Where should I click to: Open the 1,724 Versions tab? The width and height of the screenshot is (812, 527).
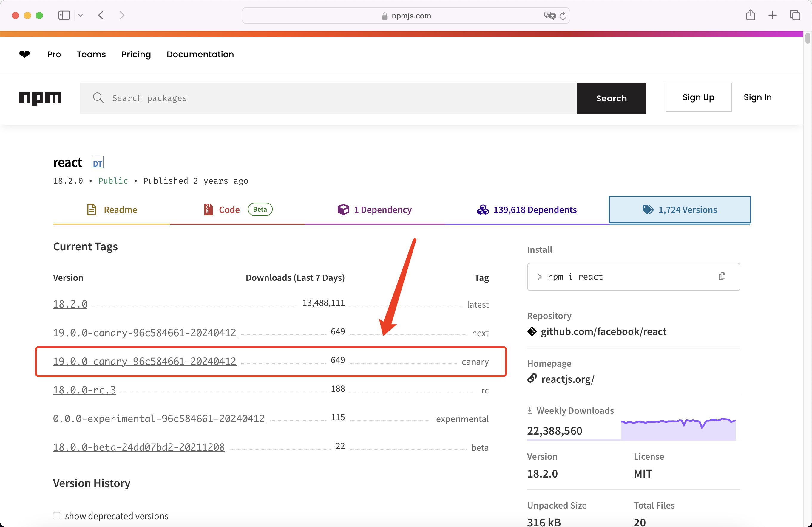click(680, 209)
